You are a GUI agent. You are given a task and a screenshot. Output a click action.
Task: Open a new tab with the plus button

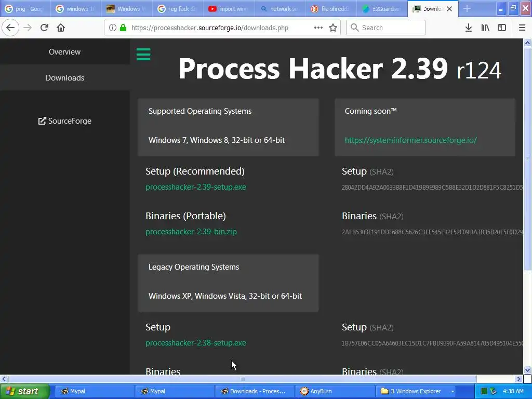click(467, 8)
